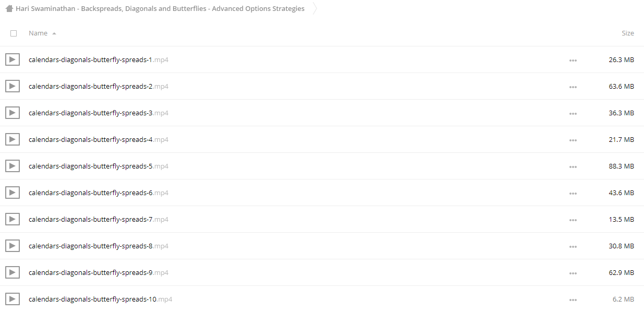The height and width of the screenshot is (312, 644).
Task: Click video icon for calendars-diagonals-butterfly-spreads-10.mp4
Action: [13, 299]
